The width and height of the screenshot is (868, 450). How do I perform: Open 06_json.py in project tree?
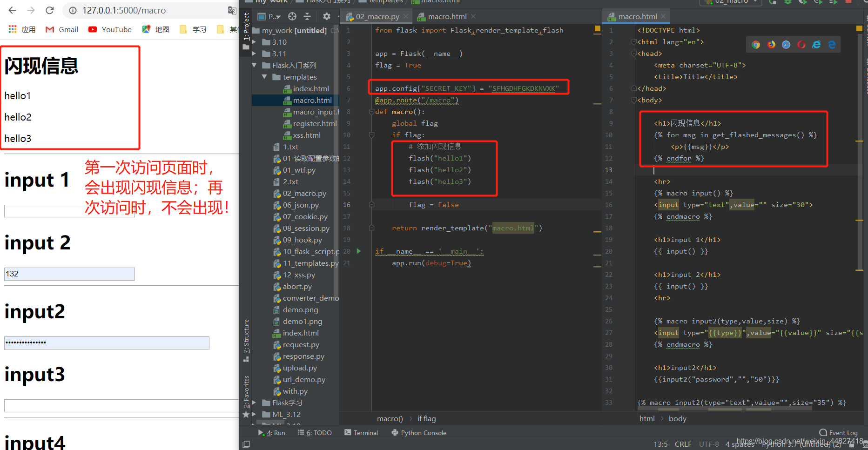click(296, 205)
